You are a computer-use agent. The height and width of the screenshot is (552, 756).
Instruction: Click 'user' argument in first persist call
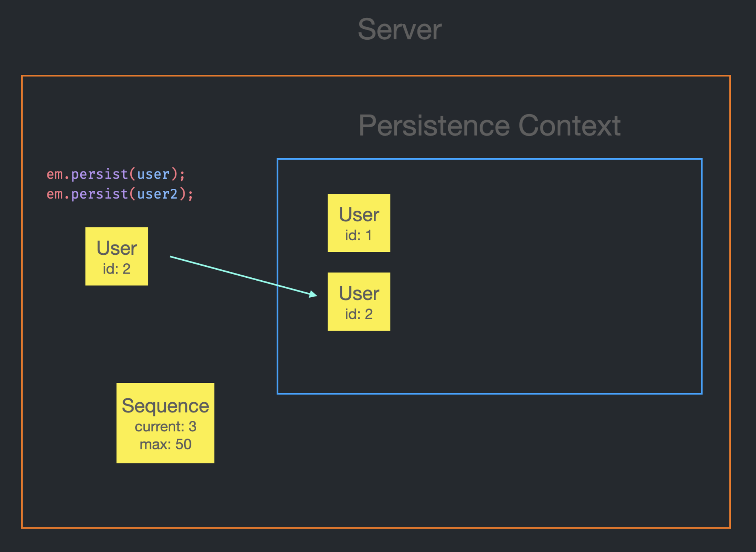(x=153, y=174)
